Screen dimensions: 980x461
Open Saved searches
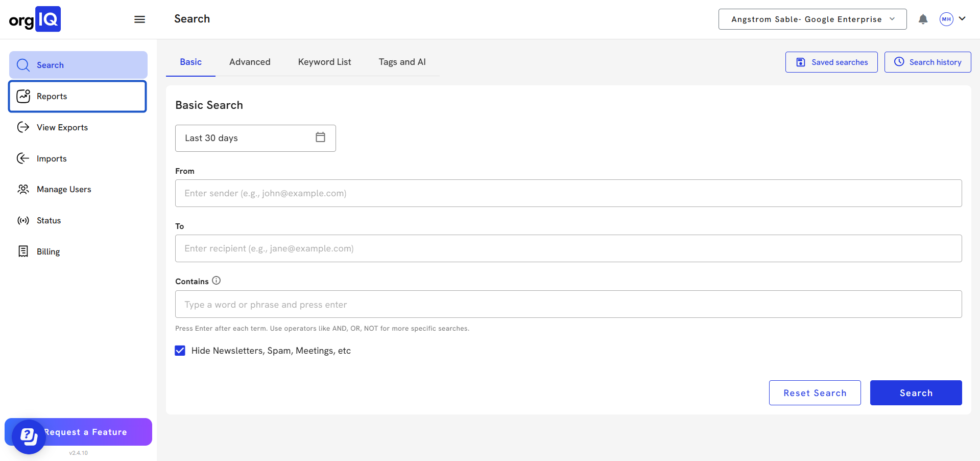pyautogui.click(x=831, y=62)
